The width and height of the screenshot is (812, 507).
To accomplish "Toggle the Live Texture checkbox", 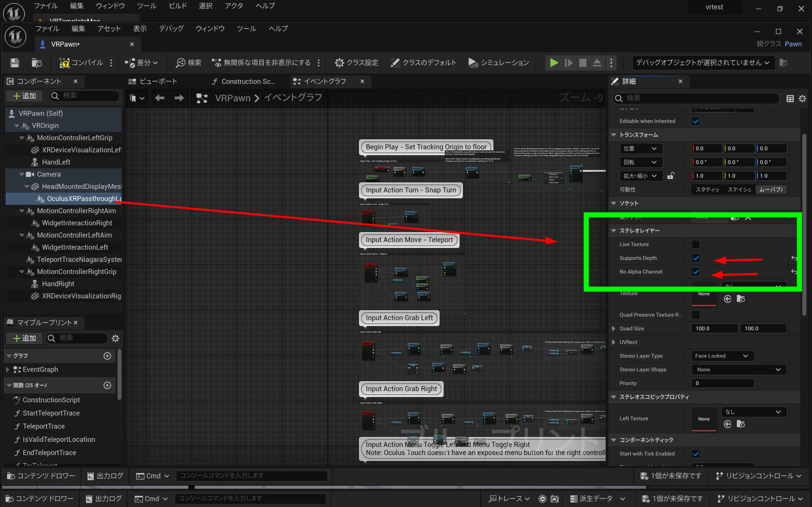I will (x=696, y=244).
